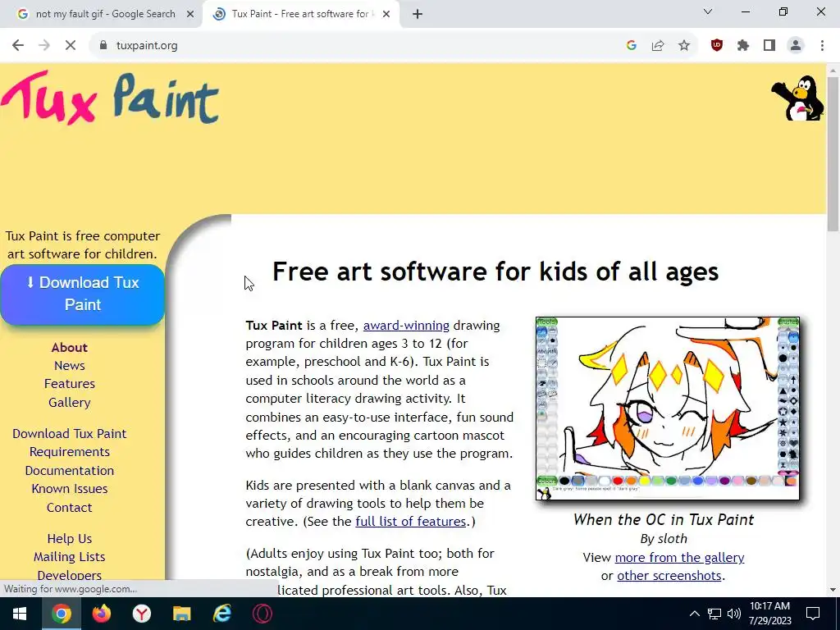
Task: Open Opera browser from taskbar
Action: coord(262,614)
